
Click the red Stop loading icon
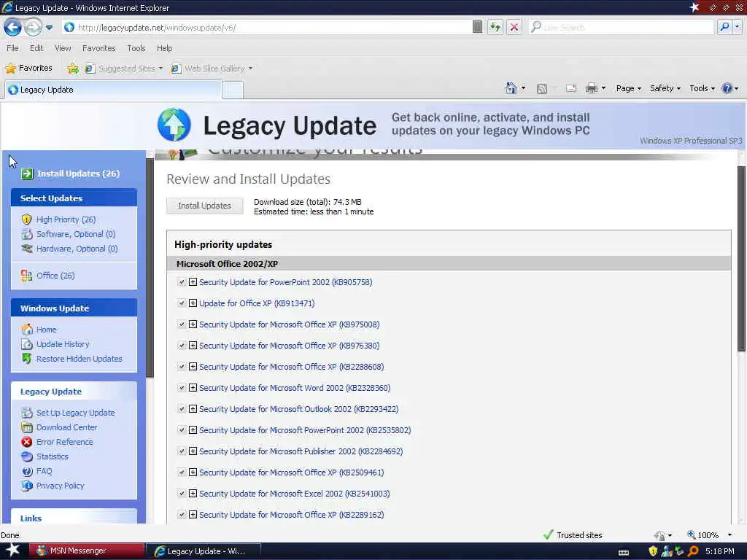[514, 27]
